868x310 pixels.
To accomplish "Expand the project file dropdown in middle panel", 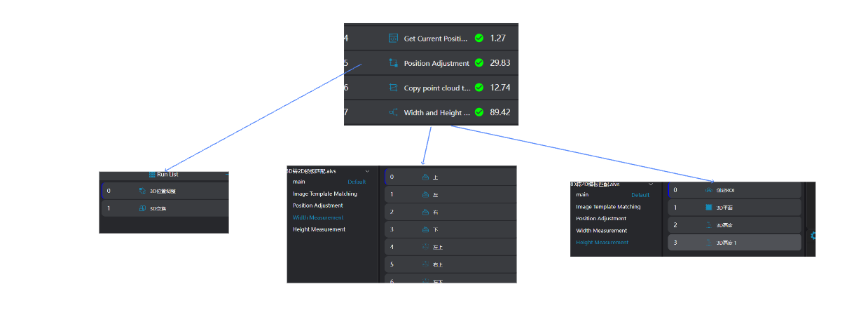I will tap(367, 171).
